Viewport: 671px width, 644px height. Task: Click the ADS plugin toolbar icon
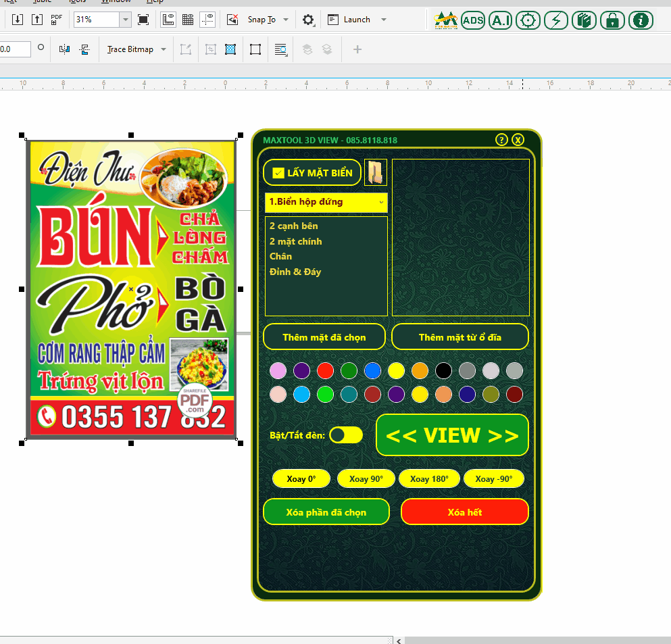pos(473,20)
